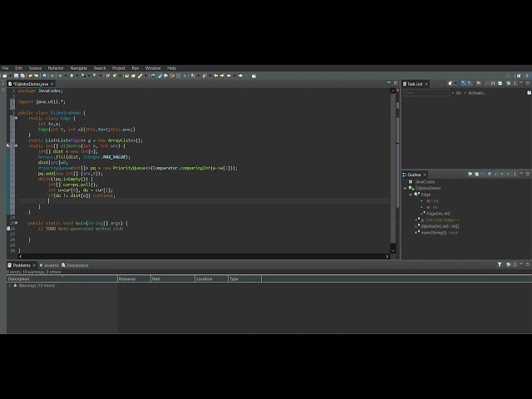Click the Next Annotation toolbar icon
This screenshot has height=399, width=532.
point(193,76)
